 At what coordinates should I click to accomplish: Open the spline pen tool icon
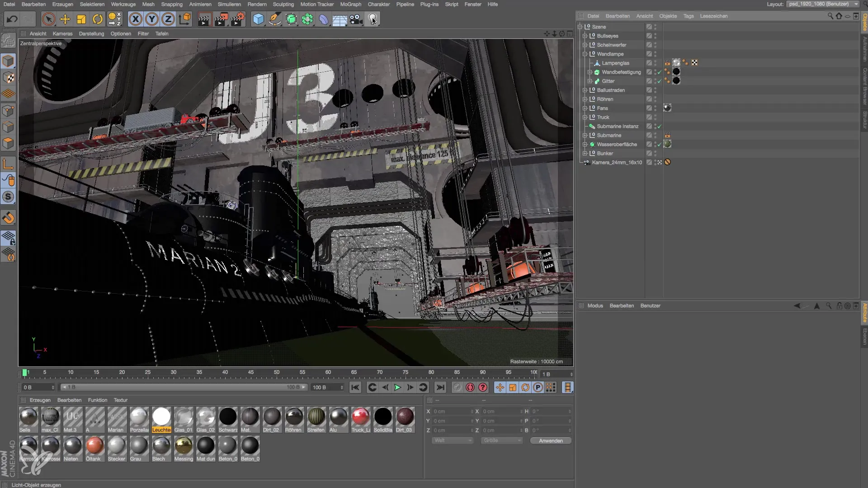coord(275,19)
